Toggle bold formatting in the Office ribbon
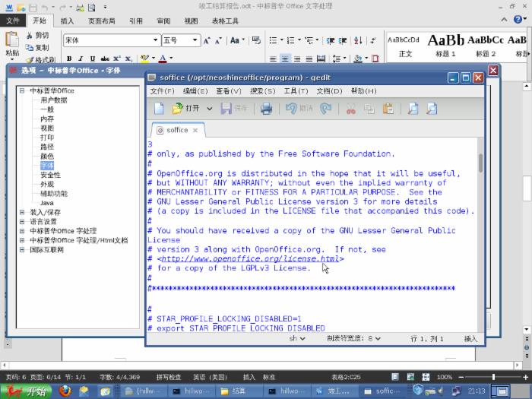This screenshot has width=532, height=399. click(x=69, y=59)
